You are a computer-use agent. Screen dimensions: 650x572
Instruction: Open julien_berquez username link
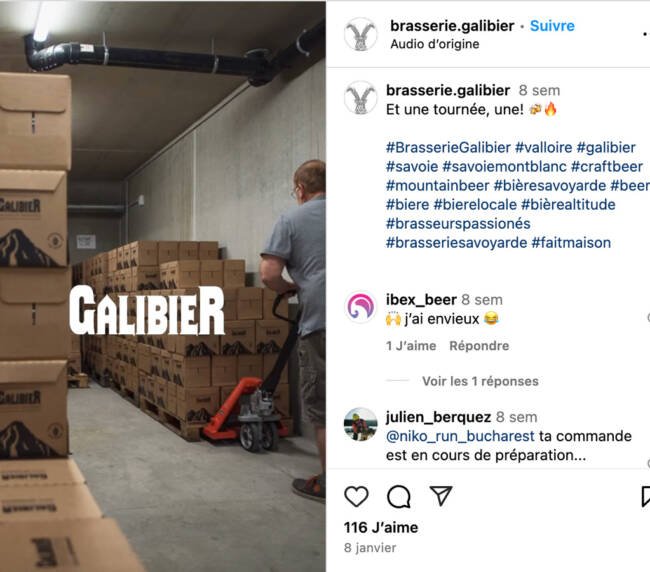tap(438, 417)
